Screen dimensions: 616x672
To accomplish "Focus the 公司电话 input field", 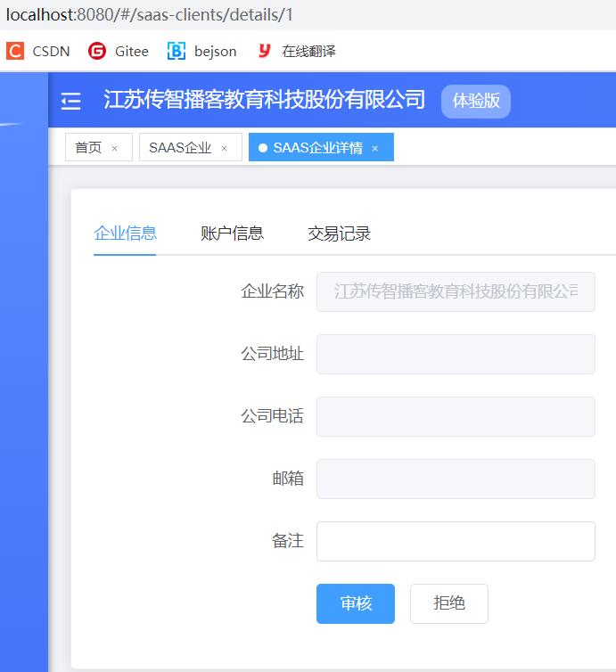I will point(456,416).
